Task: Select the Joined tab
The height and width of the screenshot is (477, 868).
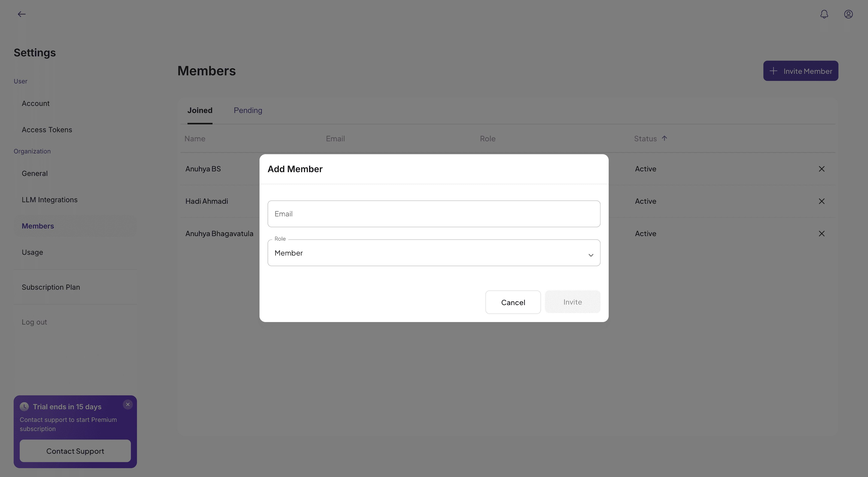Action: (x=200, y=110)
